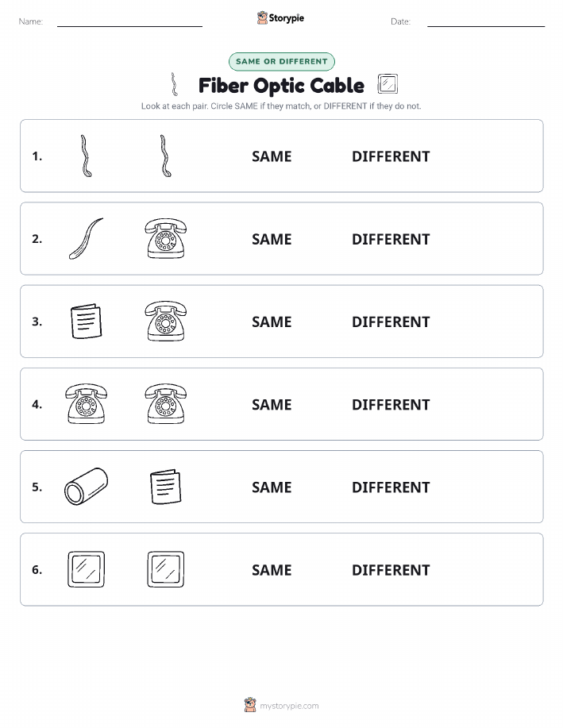Choose DIFFERENT for pair 3
This screenshot has width=563, height=728.
(x=391, y=322)
